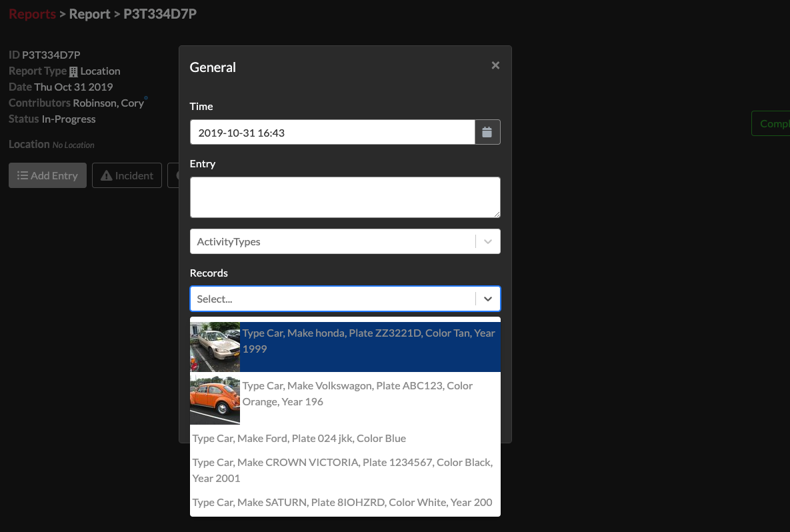Click the tan Honda car thumbnail
Image resolution: width=790 pixels, height=532 pixels.
(214, 347)
